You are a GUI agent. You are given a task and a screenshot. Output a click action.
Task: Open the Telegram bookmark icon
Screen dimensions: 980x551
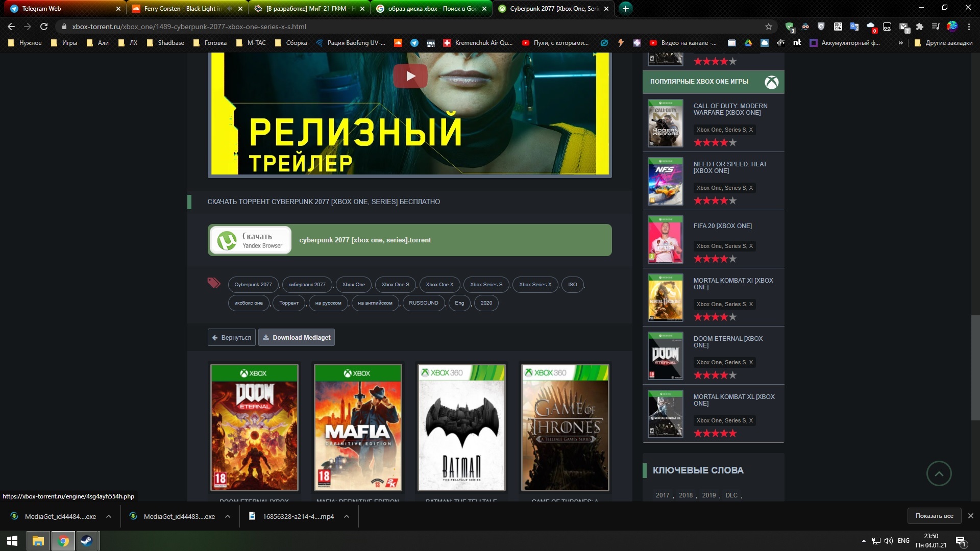pos(414,43)
